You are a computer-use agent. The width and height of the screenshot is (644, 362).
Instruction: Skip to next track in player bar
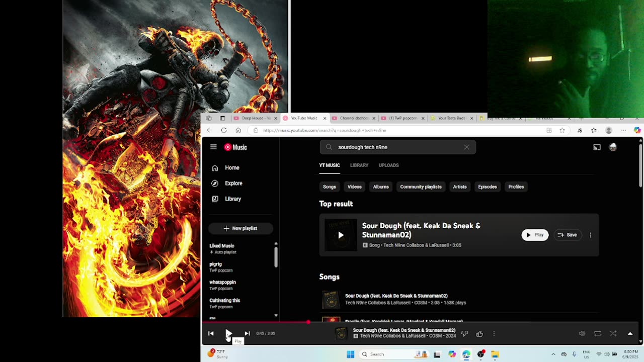247,333
